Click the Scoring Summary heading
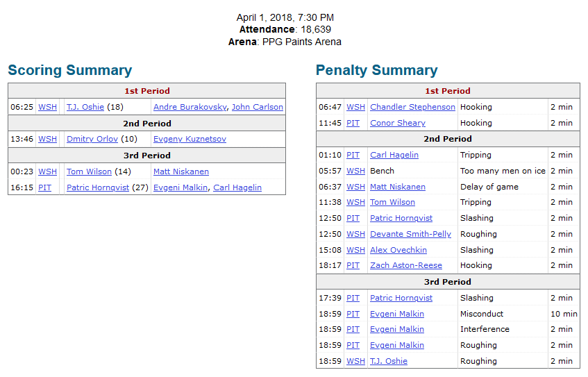This screenshot has height=377, width=588. pos(69,70)
